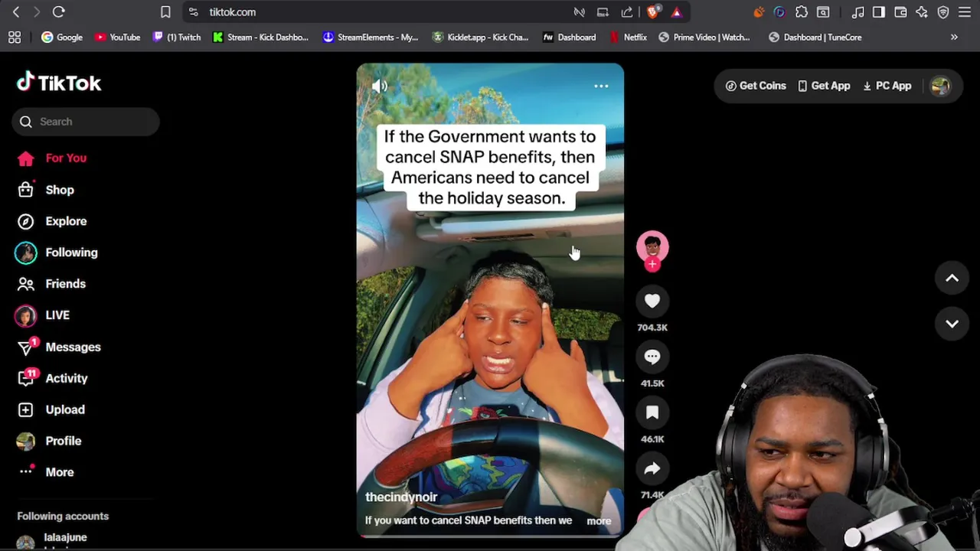The height and width of the screenshot is (551, 980).
Task: Open the Leo AI sparkle icon
Action: tap(922, 12)
